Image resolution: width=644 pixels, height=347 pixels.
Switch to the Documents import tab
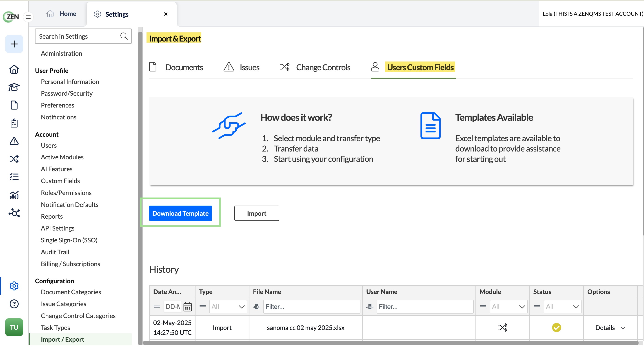tap(176, 67)
